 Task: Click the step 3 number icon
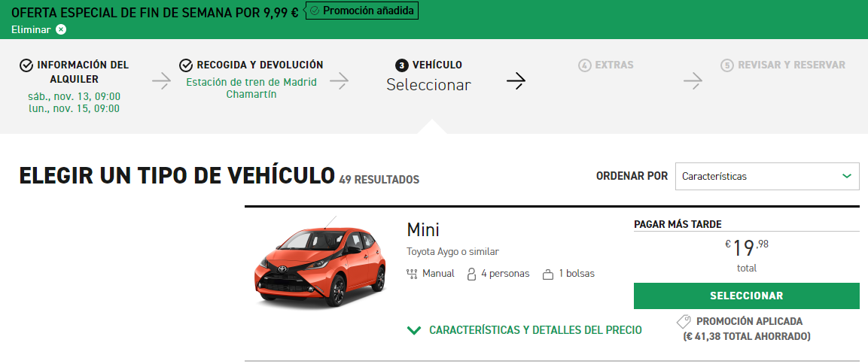tap(403, 65)
